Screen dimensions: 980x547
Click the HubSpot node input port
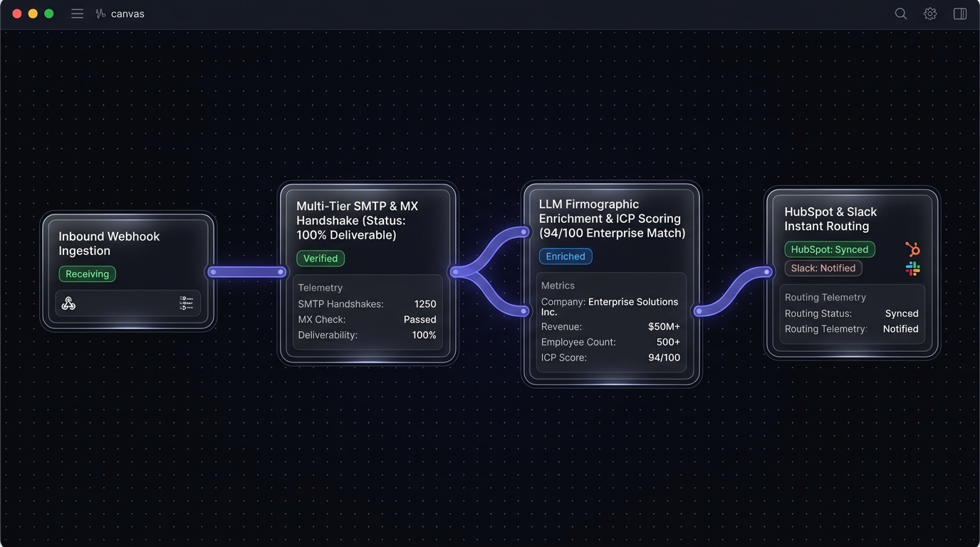click(x=767, y=272)
